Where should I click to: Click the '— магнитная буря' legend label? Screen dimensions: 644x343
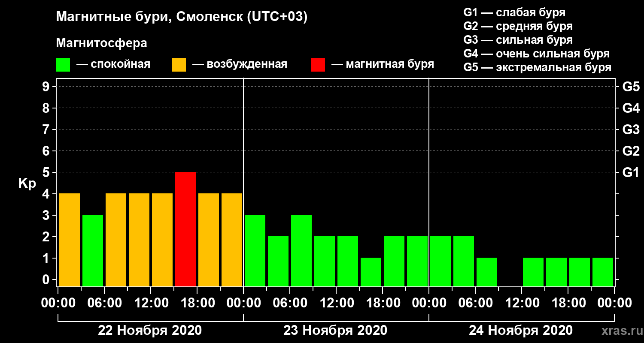point(383,64)
